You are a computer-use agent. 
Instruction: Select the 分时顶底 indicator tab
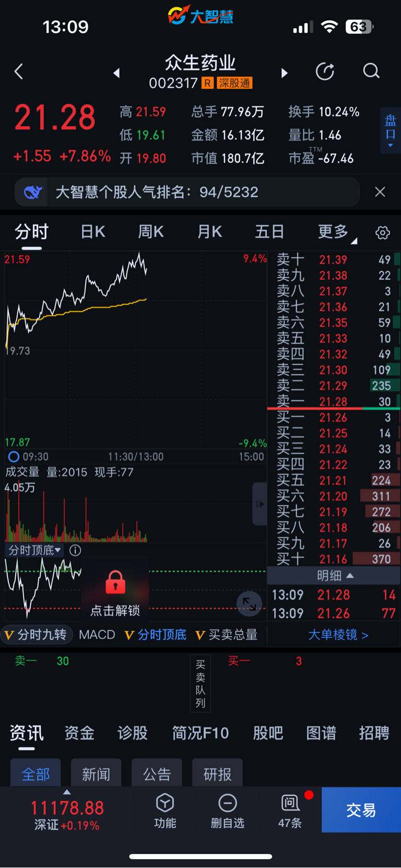pos(156,635)
